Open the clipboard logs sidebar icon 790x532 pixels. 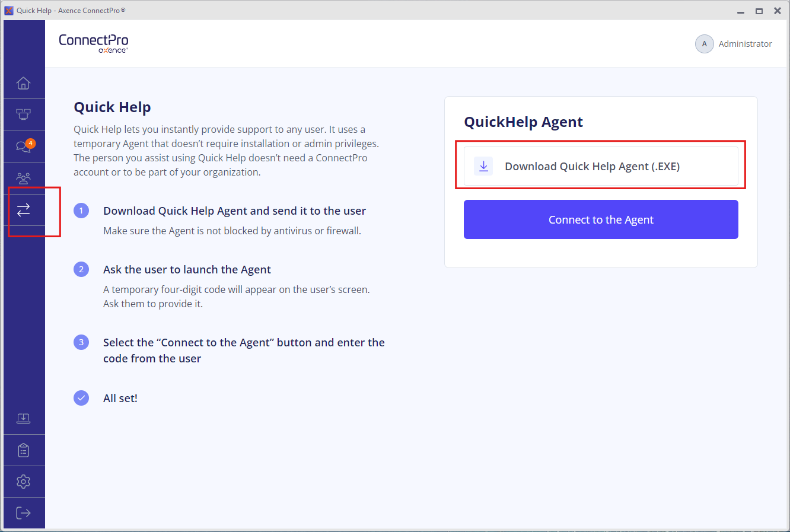[x=24, y=450]
